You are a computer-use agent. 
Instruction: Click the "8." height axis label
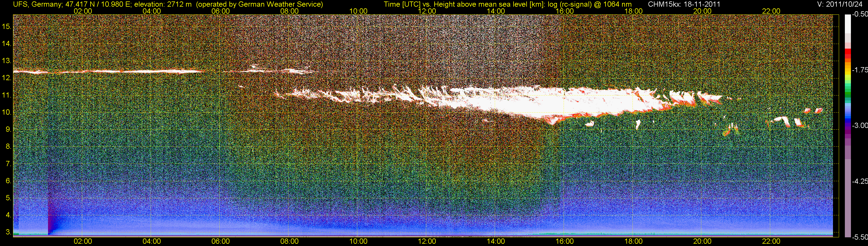pyautogui.click(x=9, y=147)
